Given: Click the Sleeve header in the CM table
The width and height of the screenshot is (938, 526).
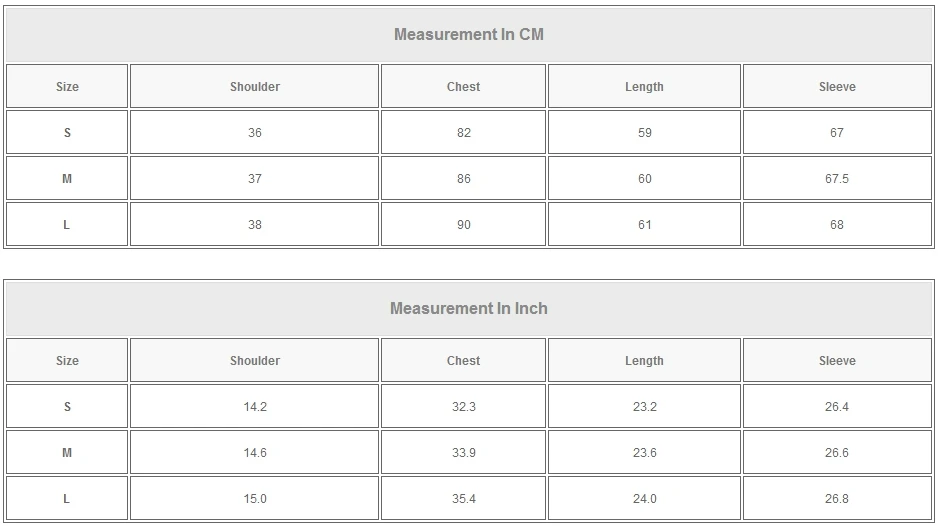Looking at the screenshot, I should coord(837,87).
